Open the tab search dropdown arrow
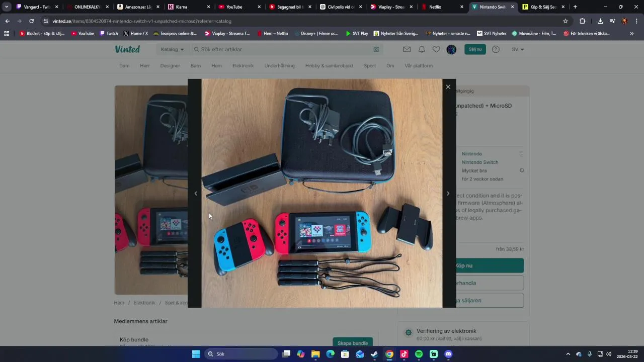644x362 pixels. 7,7
